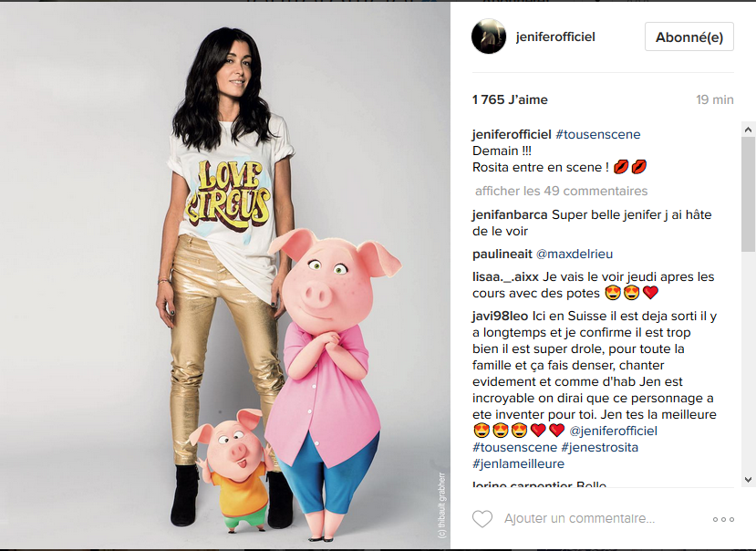Screen dimensions: 756x551
Task: Click the 19 min timestamp
Action: click(715, 99)
